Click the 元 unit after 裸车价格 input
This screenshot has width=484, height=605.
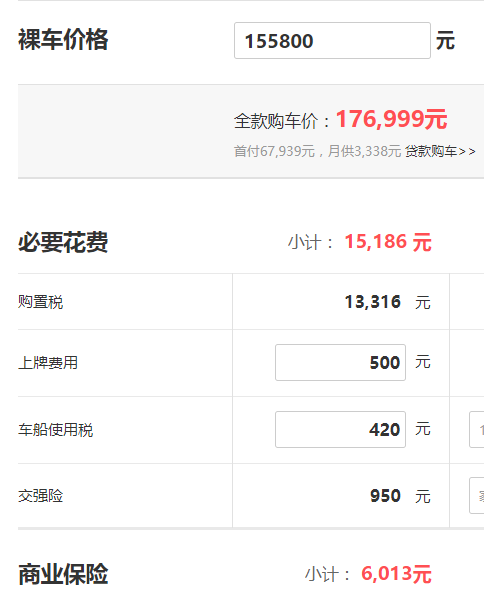[445, 41]
